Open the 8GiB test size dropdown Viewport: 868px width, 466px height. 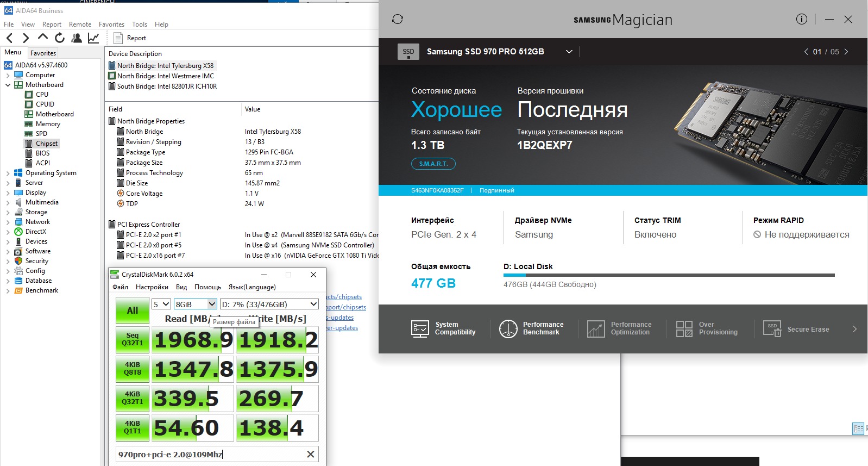click(196, 304)
